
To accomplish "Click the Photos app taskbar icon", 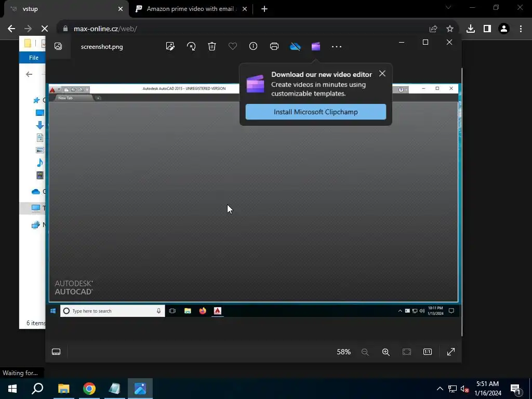I will (140, 389).
